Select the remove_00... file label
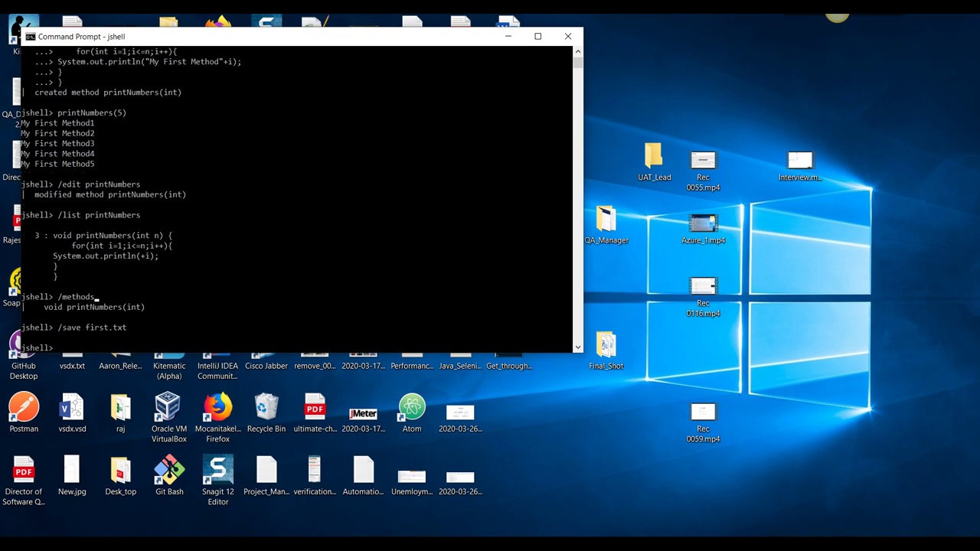 point(315,366)
